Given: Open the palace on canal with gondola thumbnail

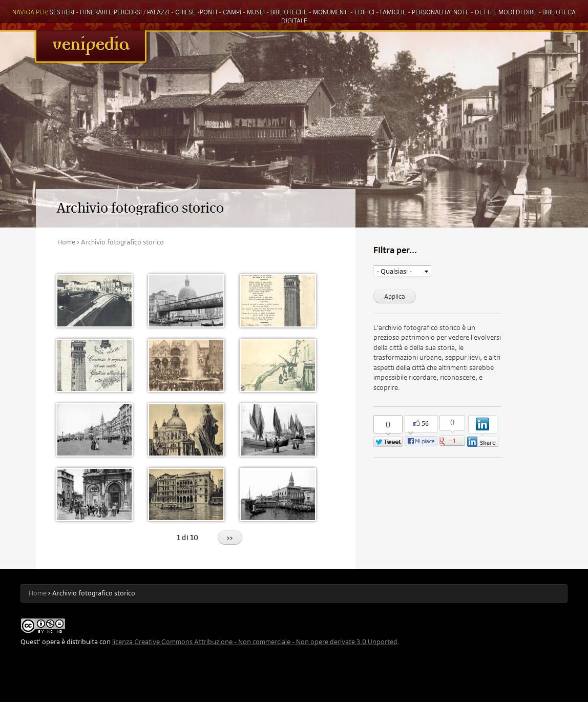Looking at the screenshot, I should click(186, 494).
